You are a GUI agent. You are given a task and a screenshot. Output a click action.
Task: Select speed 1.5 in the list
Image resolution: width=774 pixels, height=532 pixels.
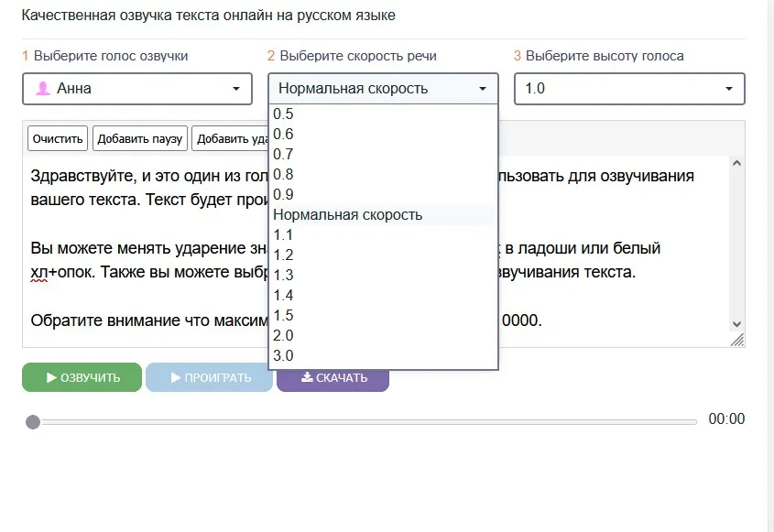pyautogui.click(x=383, y=316)
